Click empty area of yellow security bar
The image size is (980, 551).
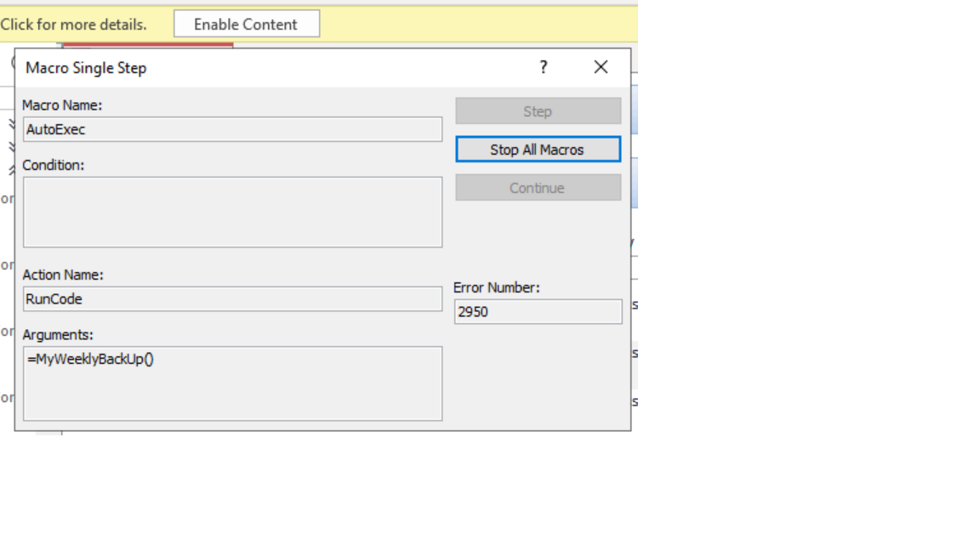tap(476, 24)
